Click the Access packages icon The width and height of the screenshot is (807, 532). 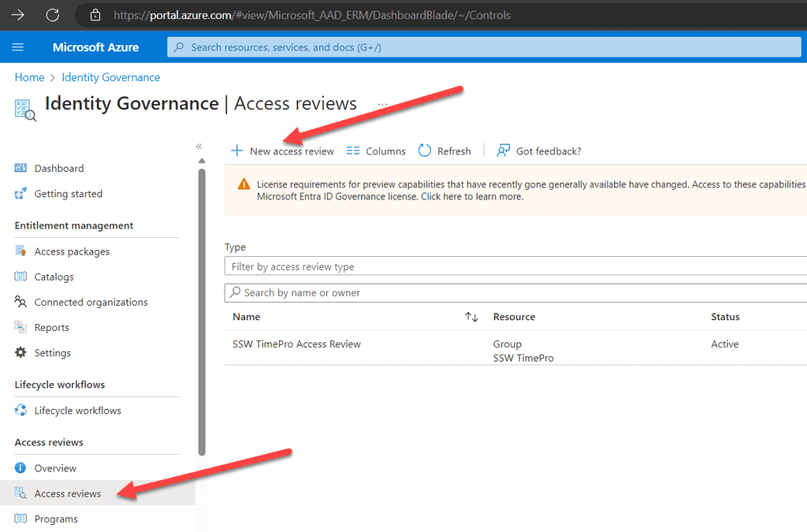(x=21, y=251)
